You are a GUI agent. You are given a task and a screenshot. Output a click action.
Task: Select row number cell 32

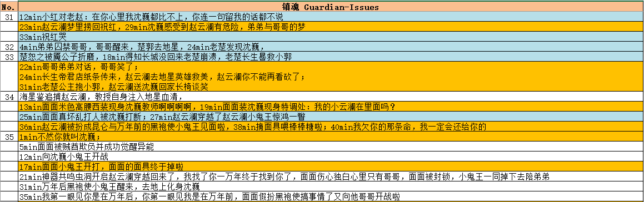pyautogui.click(x=9, y=47)
